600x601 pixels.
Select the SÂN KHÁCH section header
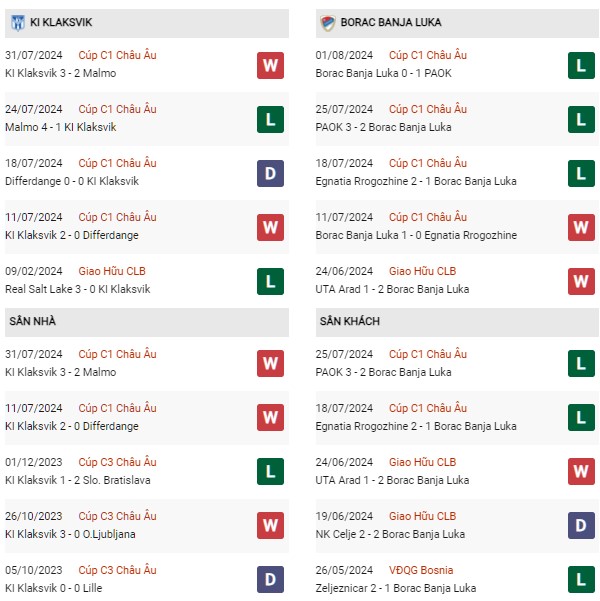coord(457,322)
